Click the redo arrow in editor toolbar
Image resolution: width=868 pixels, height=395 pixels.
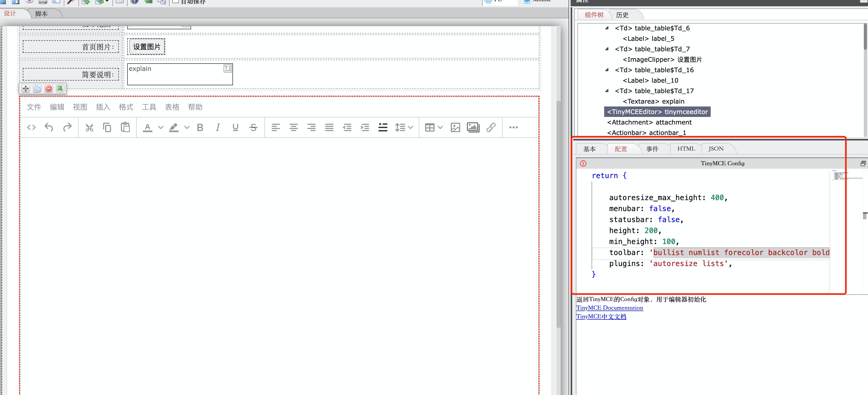(x=67, y=127)
